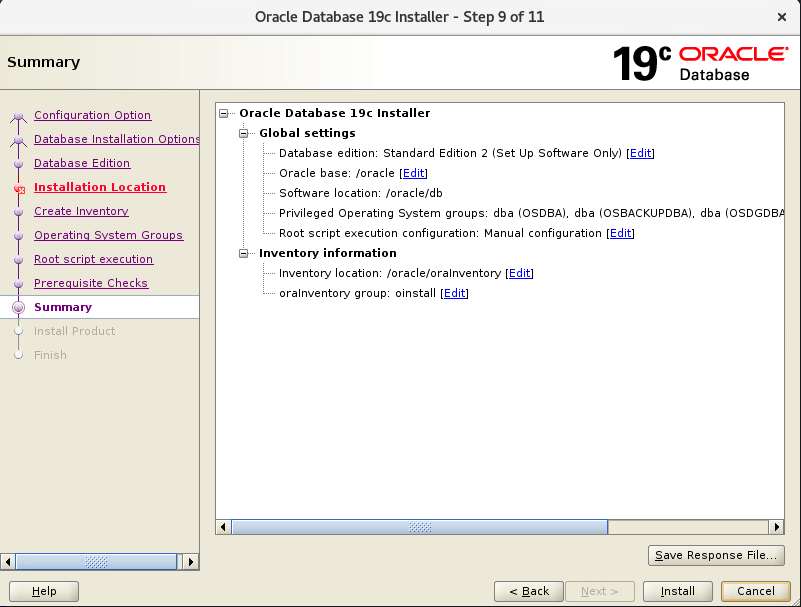Edit Root script execution configuration
The height and width of the screenshot is (607, 801).
621,234
